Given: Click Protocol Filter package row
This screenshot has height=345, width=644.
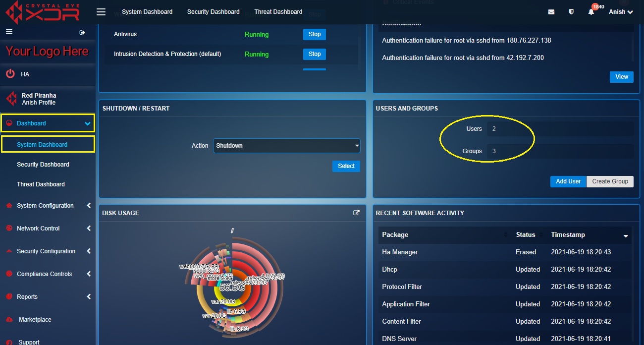Looking at the screenshot, I should [505, 287].
